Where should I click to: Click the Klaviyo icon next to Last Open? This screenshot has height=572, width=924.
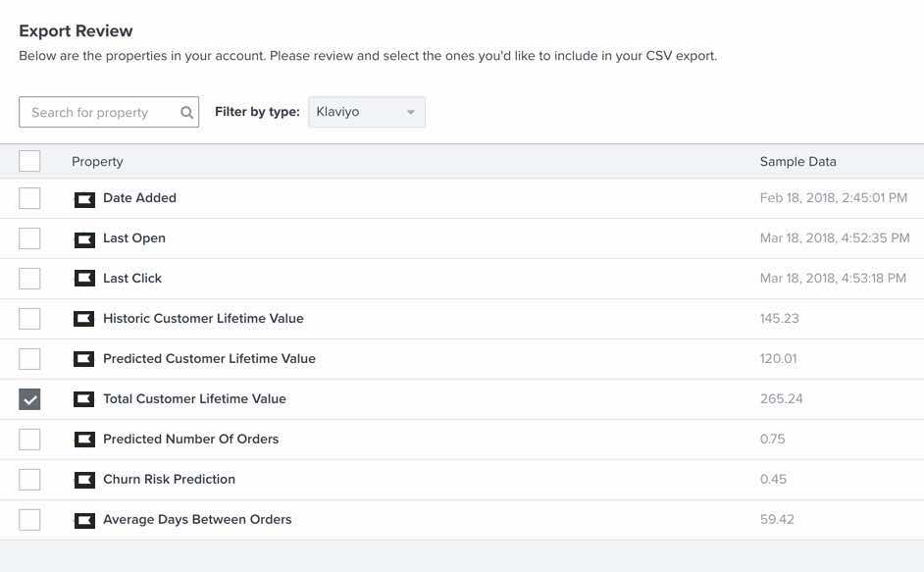84,237
